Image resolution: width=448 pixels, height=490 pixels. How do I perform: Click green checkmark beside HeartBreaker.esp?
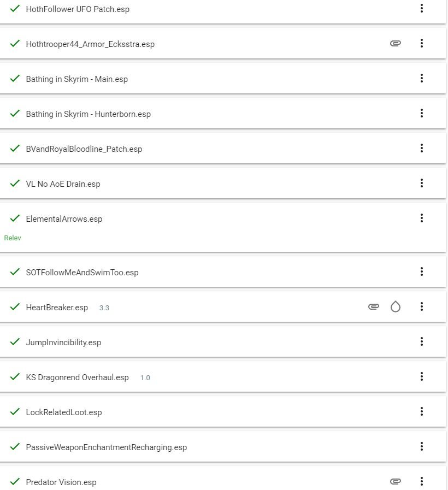pos(15,307)
